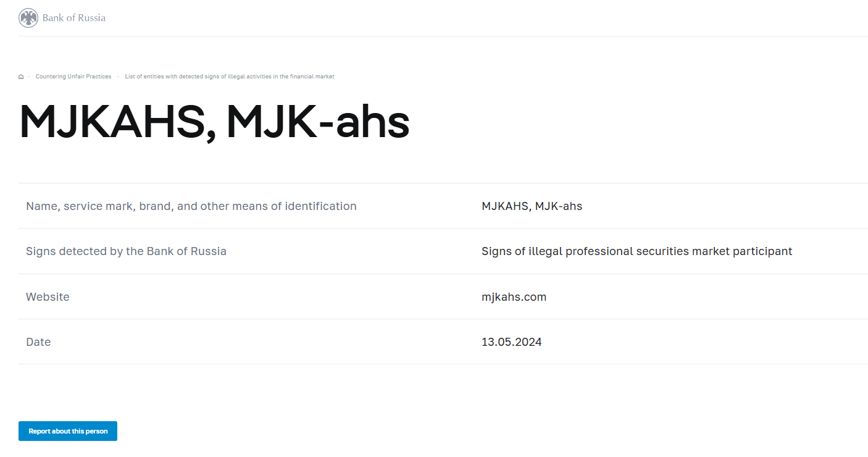Click the breadcrumb separator after the home icon
This screenshot has width=868, height=457.
point(28,77)
